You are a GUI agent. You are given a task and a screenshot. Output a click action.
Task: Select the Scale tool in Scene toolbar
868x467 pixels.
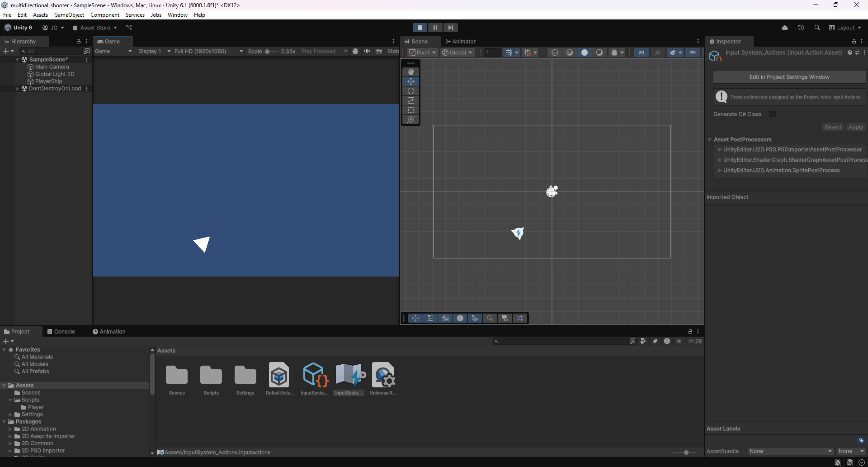click(410, 100)
